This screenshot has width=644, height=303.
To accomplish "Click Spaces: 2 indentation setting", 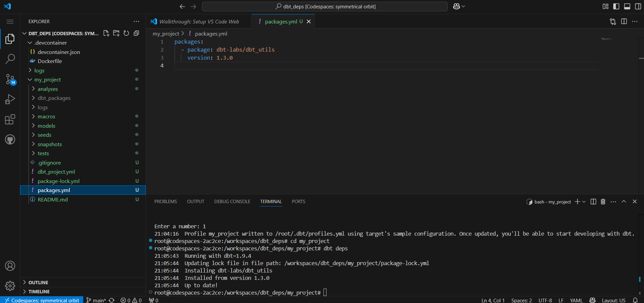I will coord(522,300).
